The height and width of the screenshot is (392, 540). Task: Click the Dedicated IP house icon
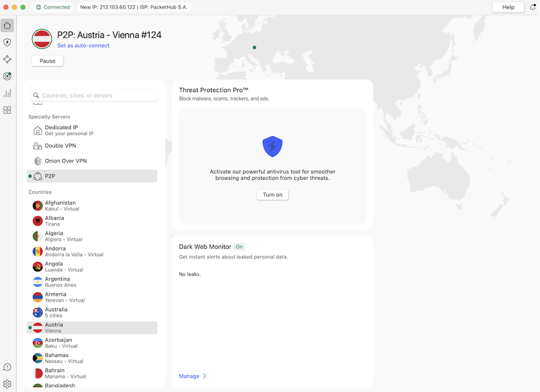click(38, 130)
